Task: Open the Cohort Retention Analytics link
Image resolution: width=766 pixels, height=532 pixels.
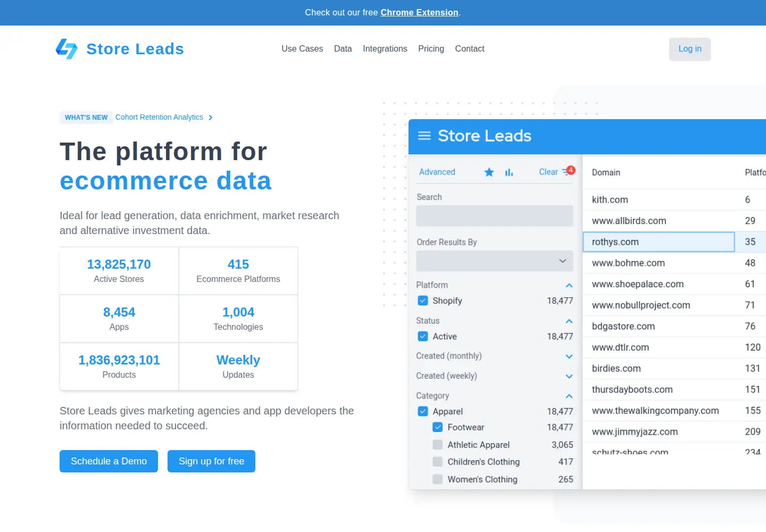Action: tap(159, 118)
